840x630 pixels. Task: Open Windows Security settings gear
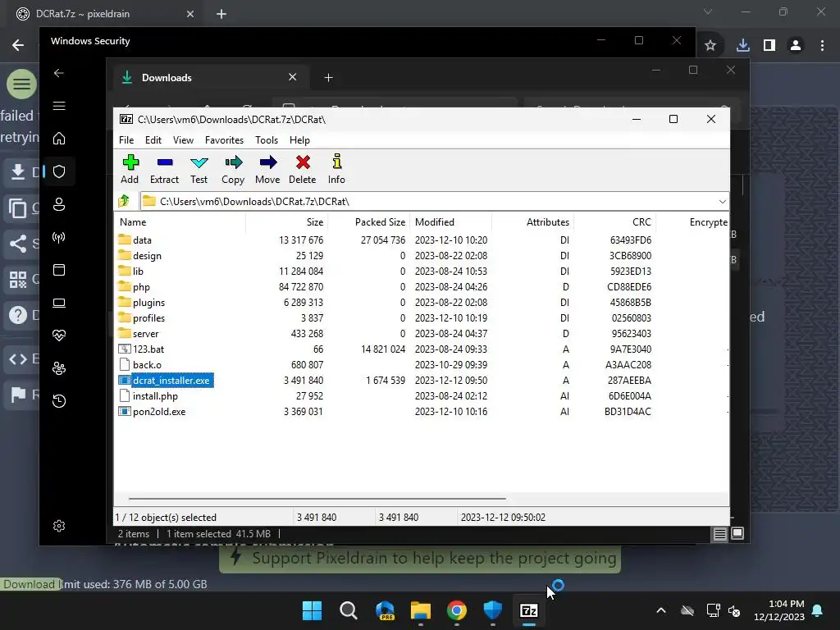point(59,526)
